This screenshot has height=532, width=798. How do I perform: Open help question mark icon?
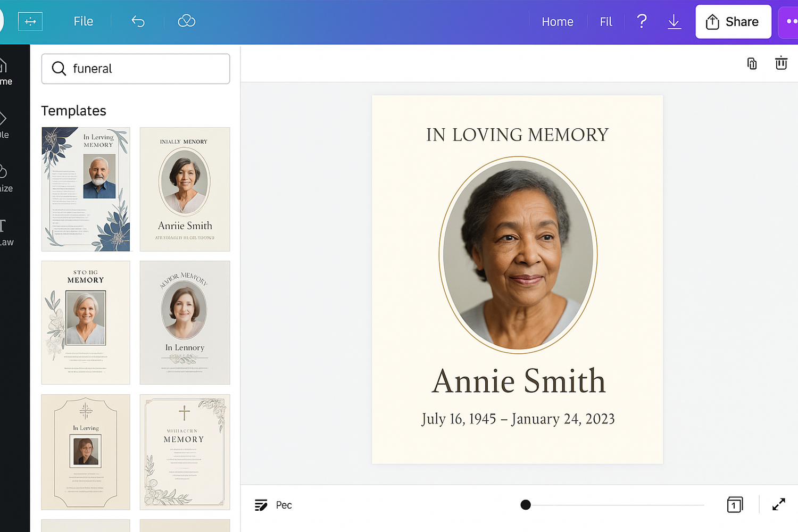(x=642, y=21)
